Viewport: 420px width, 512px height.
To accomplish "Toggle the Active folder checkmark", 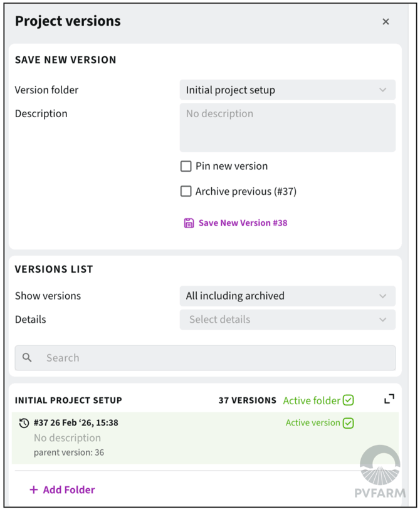I will click(349, 400).
